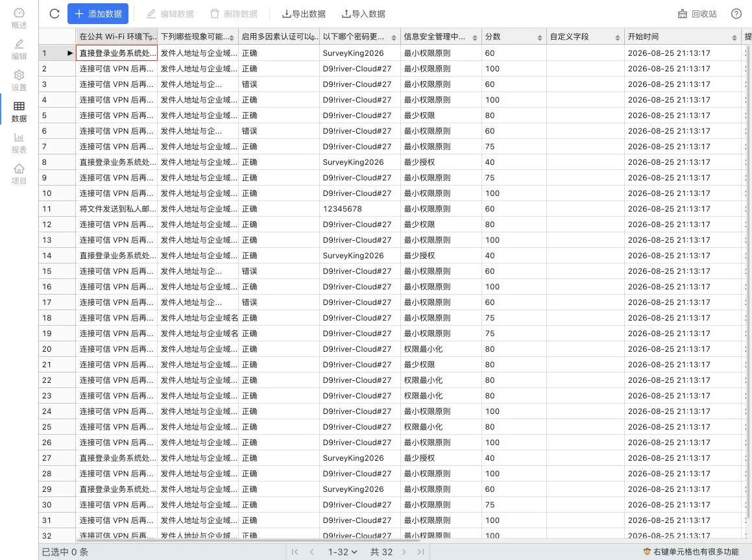Click SurveyKing2026 in row 14

pyautogui.click(x=359, y=256)
